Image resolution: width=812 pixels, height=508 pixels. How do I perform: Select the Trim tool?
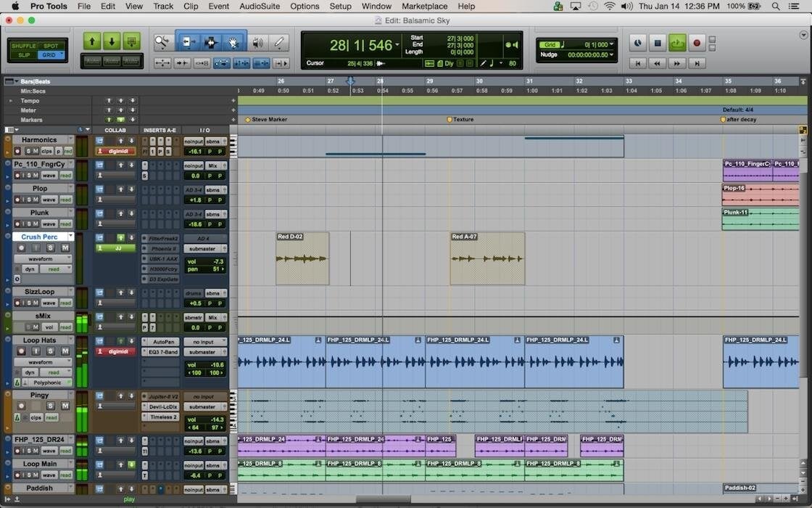[x=187, y=42]
